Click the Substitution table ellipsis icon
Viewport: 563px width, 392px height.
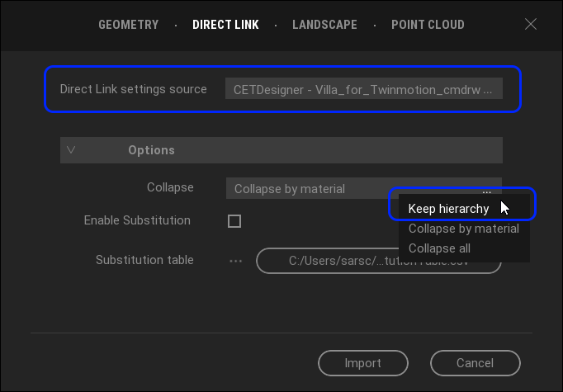236,261
